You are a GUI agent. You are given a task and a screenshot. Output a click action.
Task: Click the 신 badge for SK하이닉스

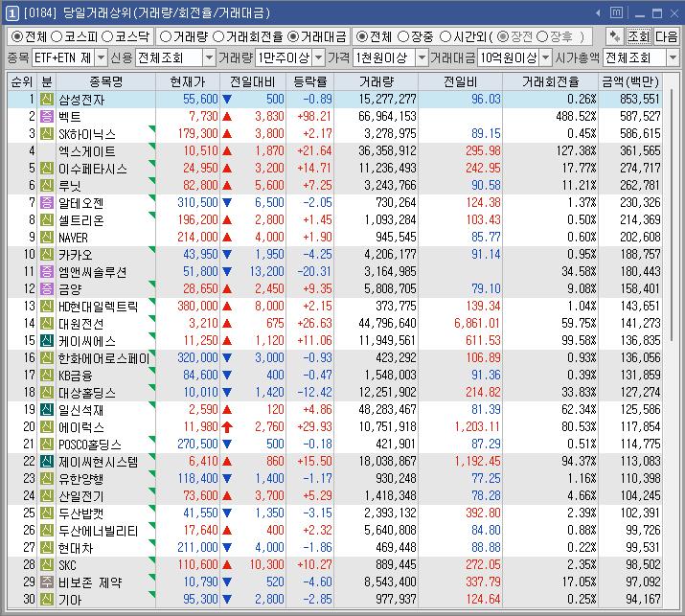point(47,134)
